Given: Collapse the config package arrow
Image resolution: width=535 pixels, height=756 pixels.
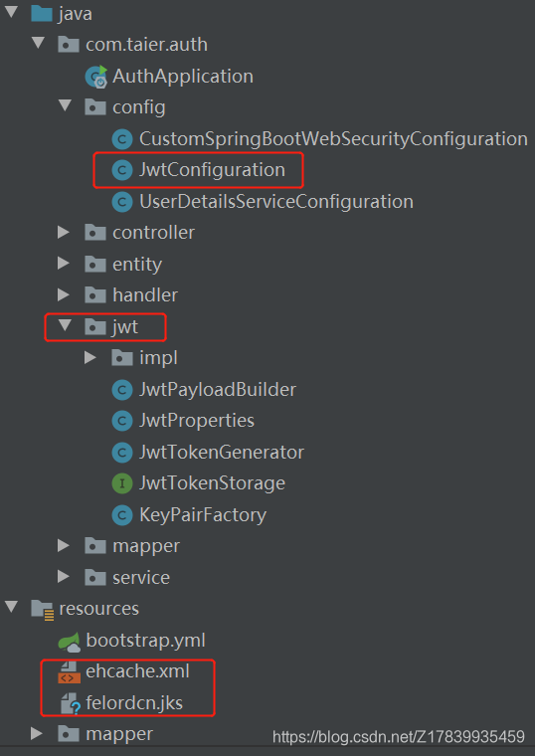Looking at the screenshot, I should click(x=65, y=105).
